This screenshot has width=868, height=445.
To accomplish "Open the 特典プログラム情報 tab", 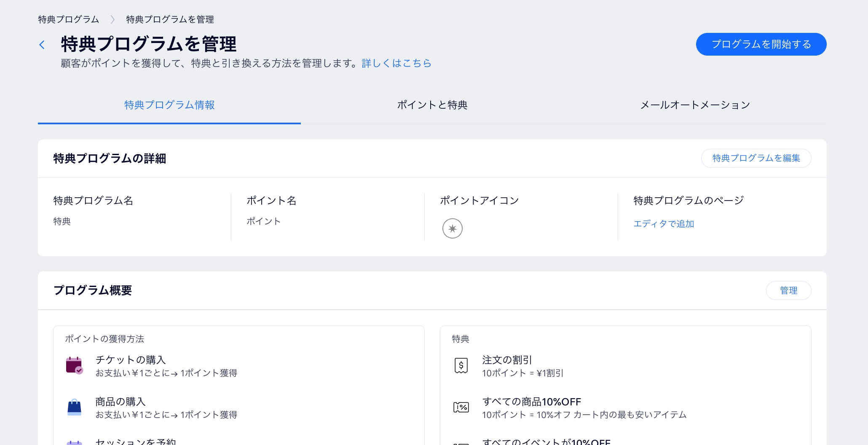I will click(x=169, y=105).
